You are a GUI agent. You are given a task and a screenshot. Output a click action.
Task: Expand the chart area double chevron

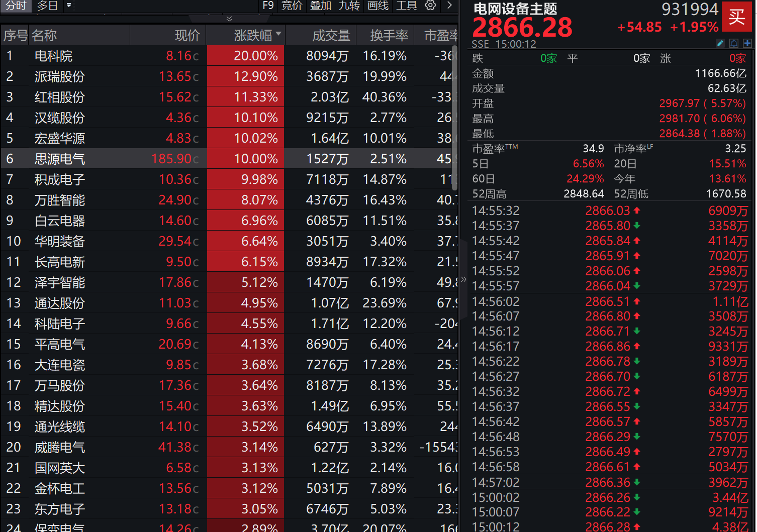tap(229, 19)
